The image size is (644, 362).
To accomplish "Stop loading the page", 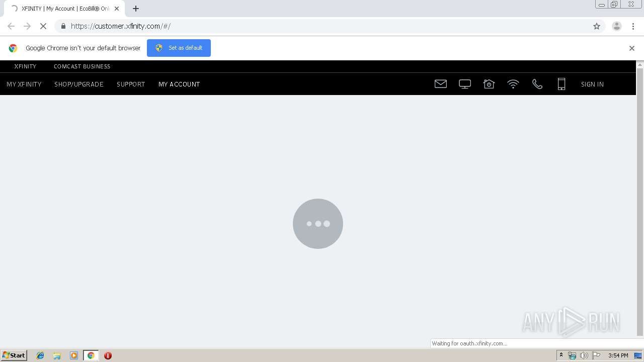I will [43, 26].
